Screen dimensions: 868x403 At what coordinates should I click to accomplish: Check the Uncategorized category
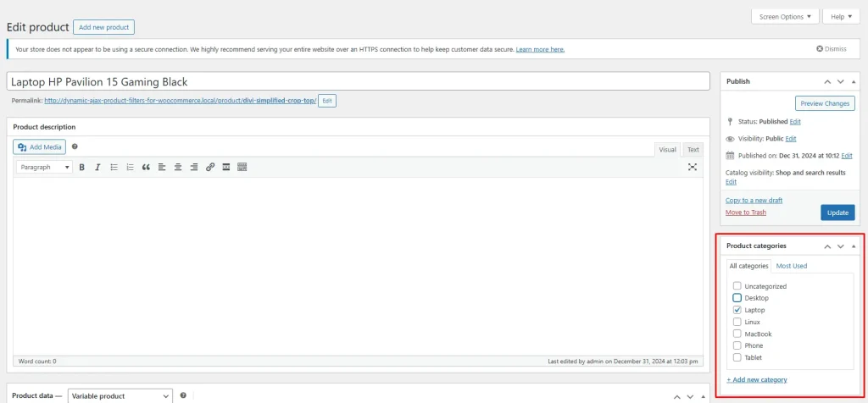point(737,286)
